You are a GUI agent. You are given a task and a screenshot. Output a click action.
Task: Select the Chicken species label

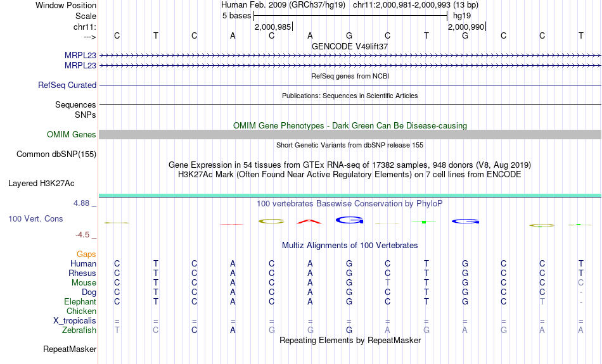pyautogui.click(x=81, y=311)
